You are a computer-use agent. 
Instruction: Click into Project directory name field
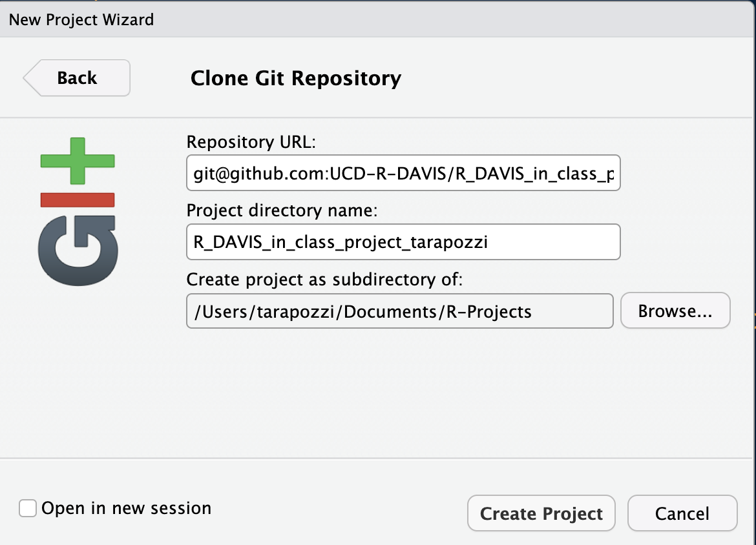[403, 242]
